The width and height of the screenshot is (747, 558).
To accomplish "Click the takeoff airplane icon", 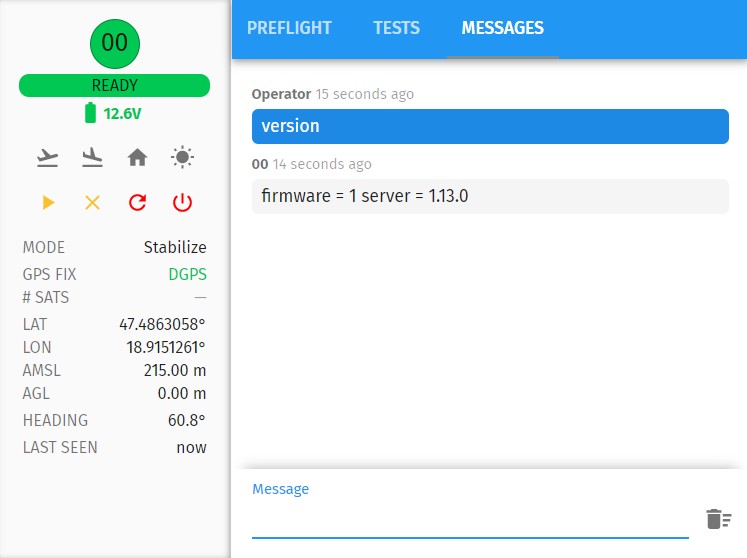I will 47,157.
